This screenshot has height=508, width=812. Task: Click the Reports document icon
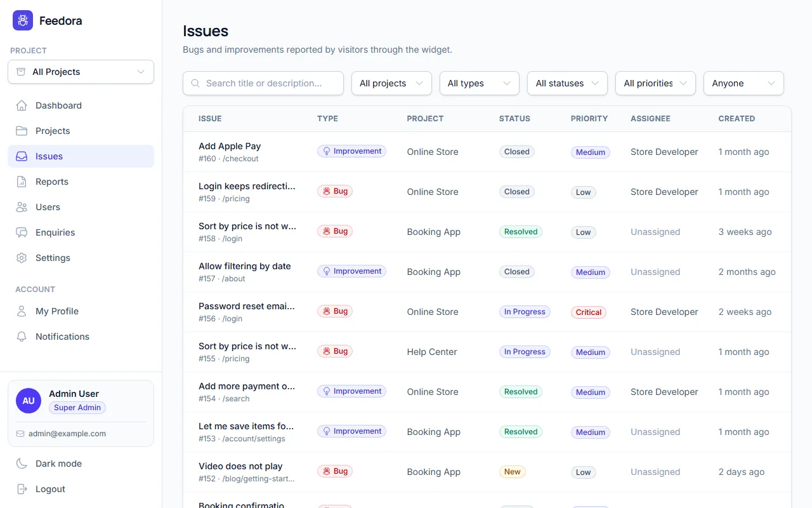22,182
